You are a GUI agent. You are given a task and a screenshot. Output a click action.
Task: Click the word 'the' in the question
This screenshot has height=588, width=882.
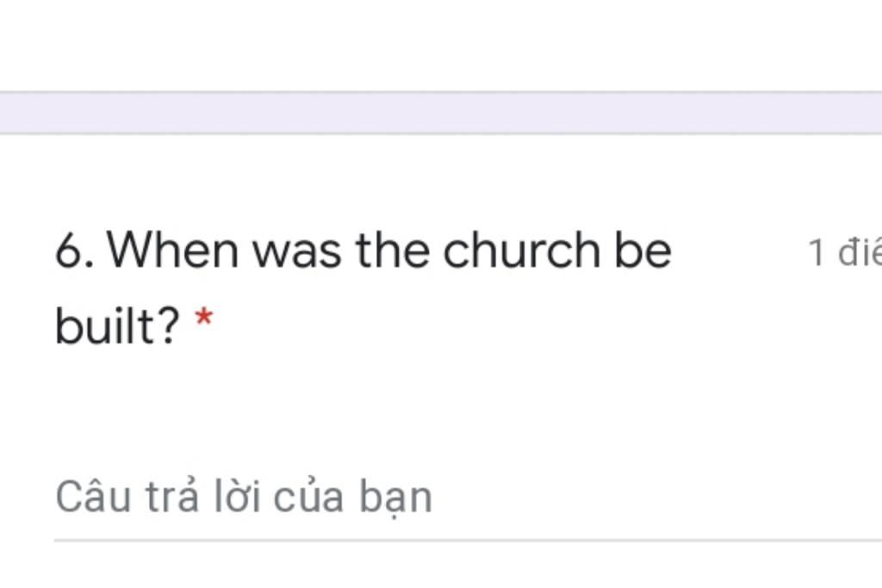(x=393, y=251)
